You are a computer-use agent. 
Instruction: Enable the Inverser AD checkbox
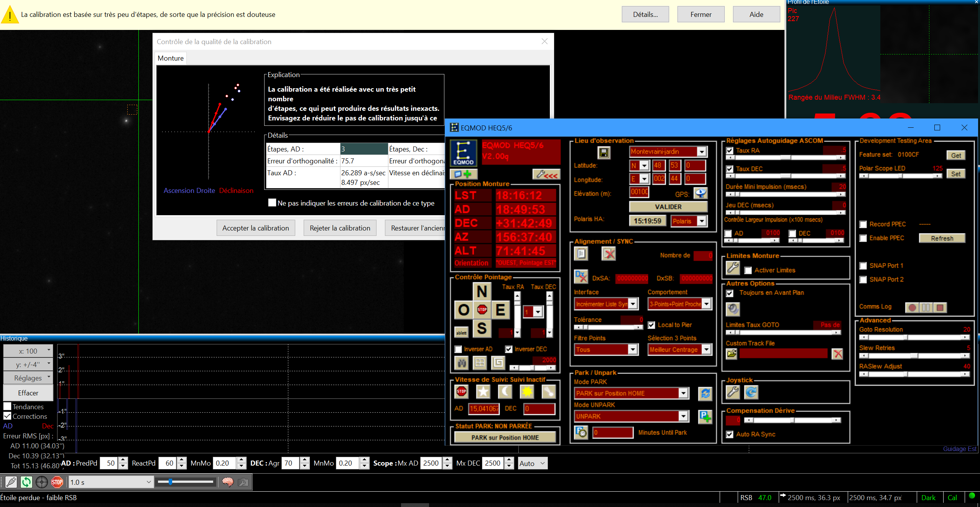click(458, 349)
